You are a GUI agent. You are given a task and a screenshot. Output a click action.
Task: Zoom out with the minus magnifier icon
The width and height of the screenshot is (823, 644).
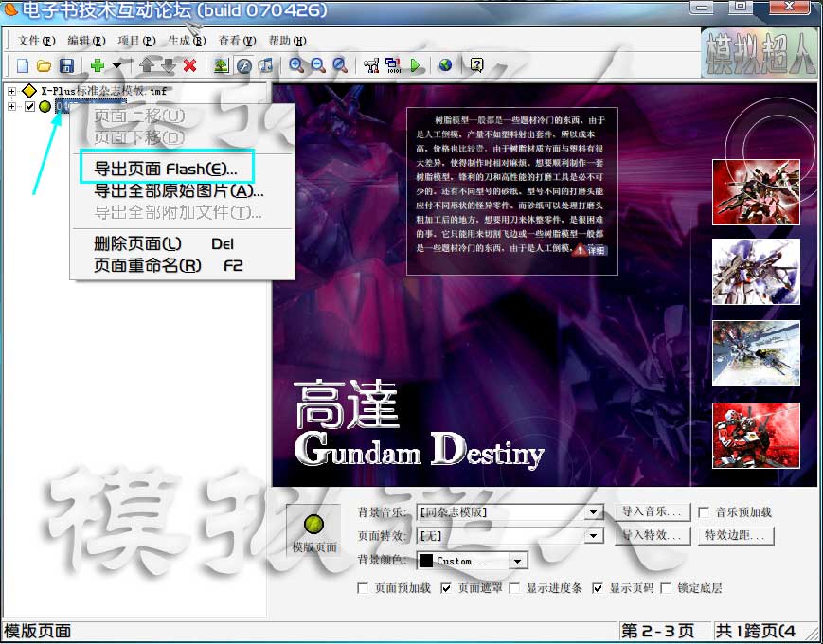(318, 65)
